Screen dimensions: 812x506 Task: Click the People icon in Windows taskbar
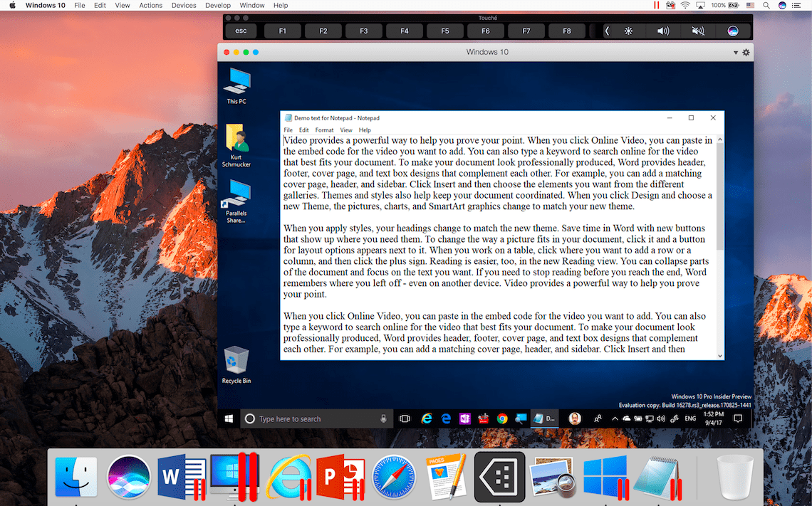[x=598, y=419]
